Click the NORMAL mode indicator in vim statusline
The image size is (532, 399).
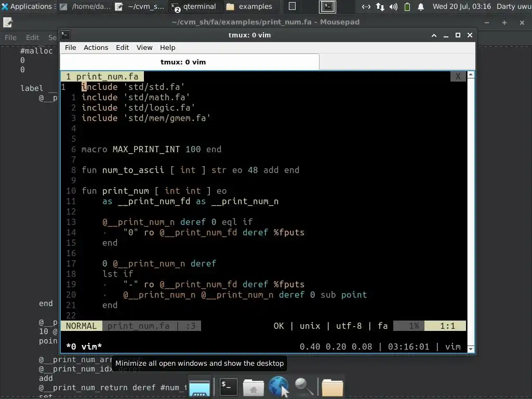[x=82, y=326]
